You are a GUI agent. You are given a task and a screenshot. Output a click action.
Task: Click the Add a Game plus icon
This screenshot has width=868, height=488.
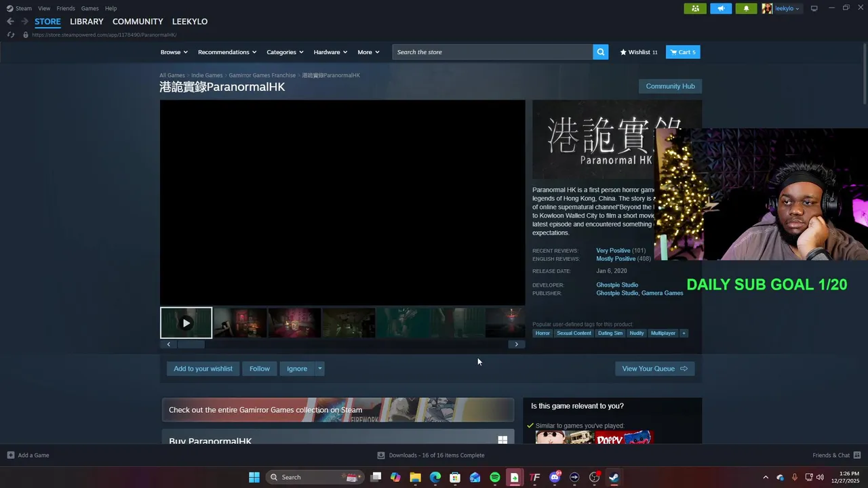[x=10, y=455]
